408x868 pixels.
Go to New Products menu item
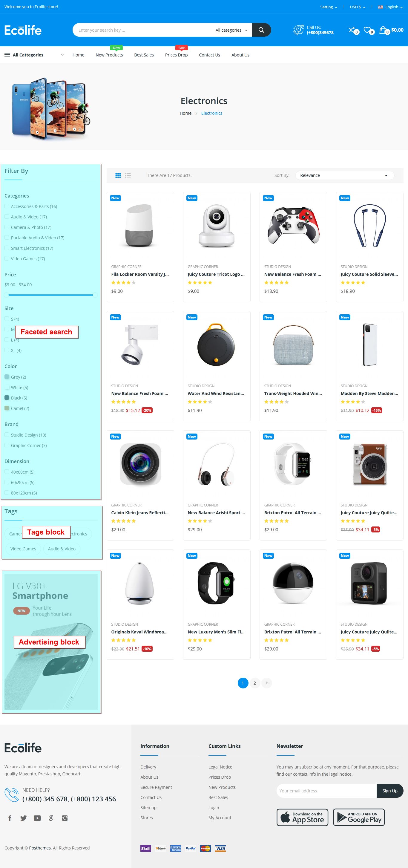(x=109, y=55)
